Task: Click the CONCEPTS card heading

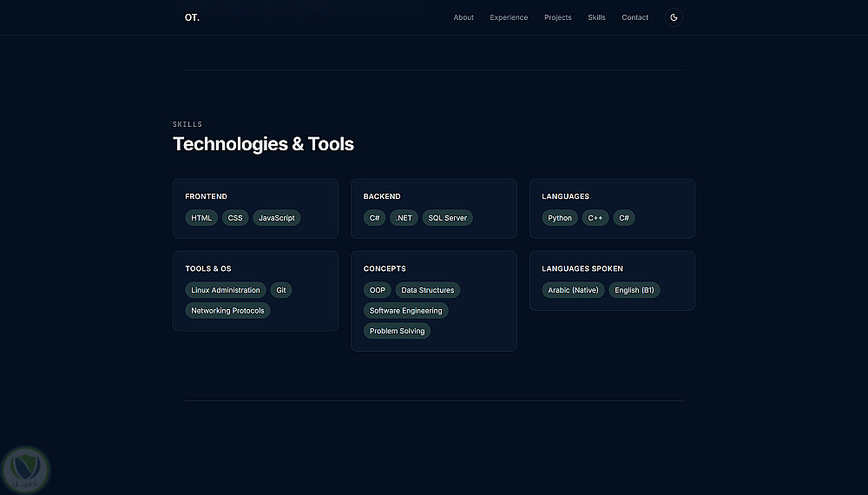Action: click(x=385, y=268)
